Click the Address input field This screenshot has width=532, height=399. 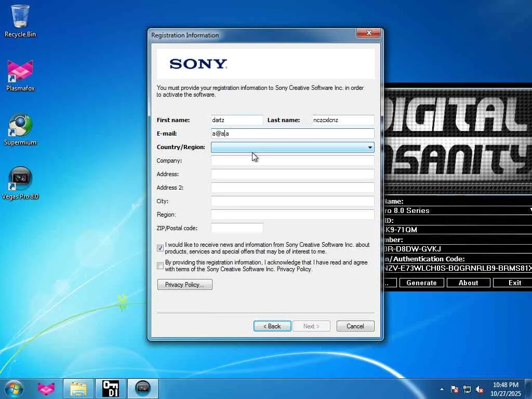click(292, 175)
